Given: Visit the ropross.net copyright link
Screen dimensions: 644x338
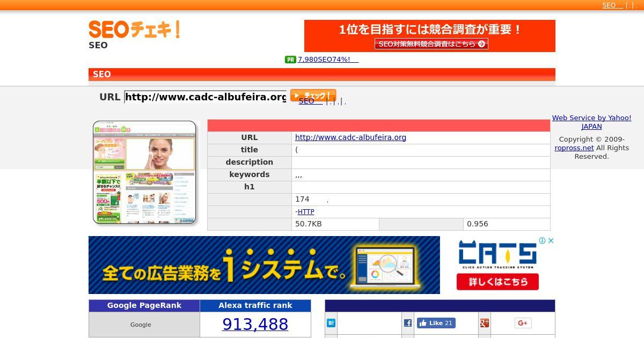Looking at the screenshot, I should 574,148.
